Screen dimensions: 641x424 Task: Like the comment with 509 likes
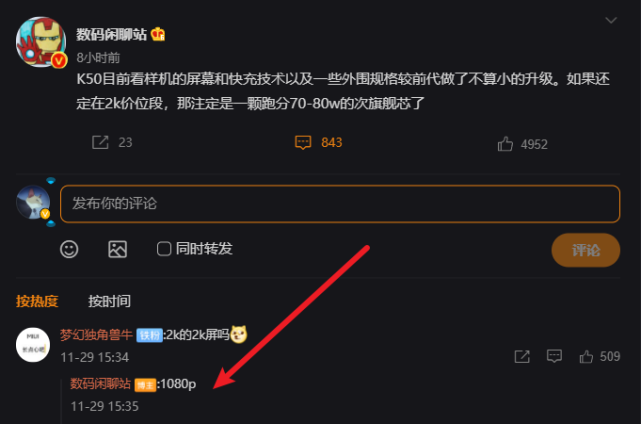[x=586, y=357]
